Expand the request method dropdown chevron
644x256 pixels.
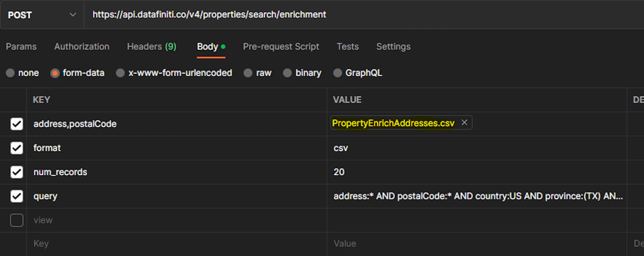click(73, 15)
